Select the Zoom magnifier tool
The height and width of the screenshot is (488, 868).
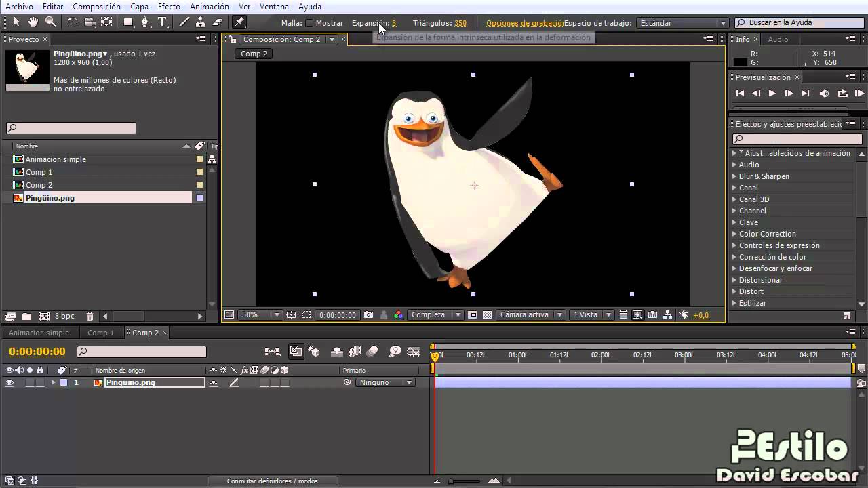pos(50,22)
